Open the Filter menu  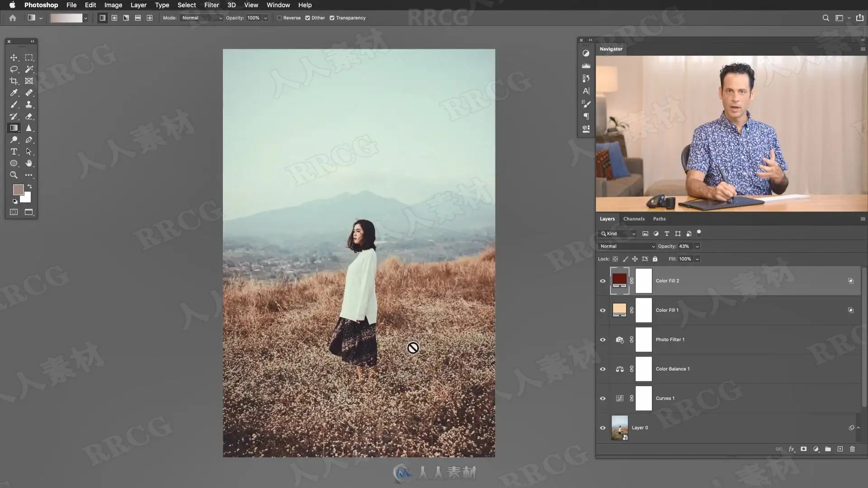click(x=212, y=5)
